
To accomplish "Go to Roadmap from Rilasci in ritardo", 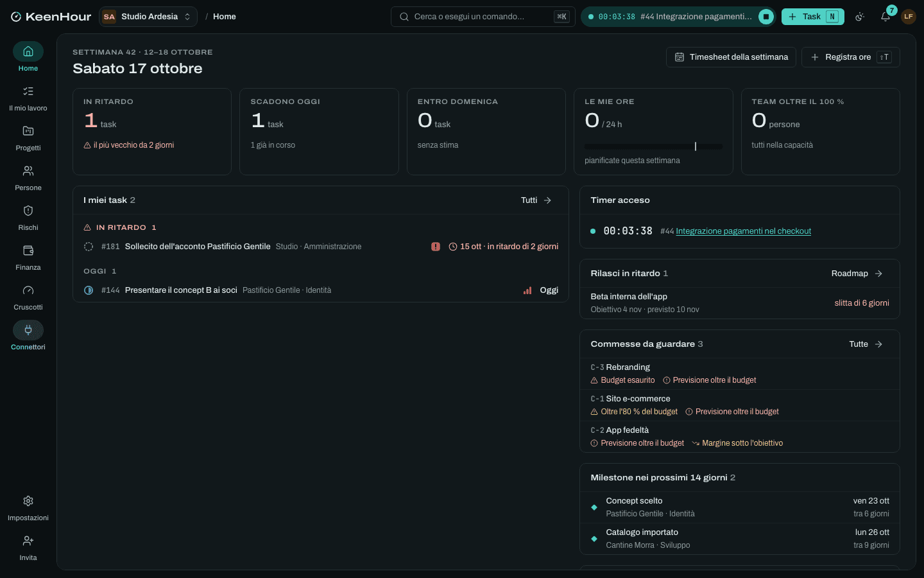I will click(x=857, y=274).
